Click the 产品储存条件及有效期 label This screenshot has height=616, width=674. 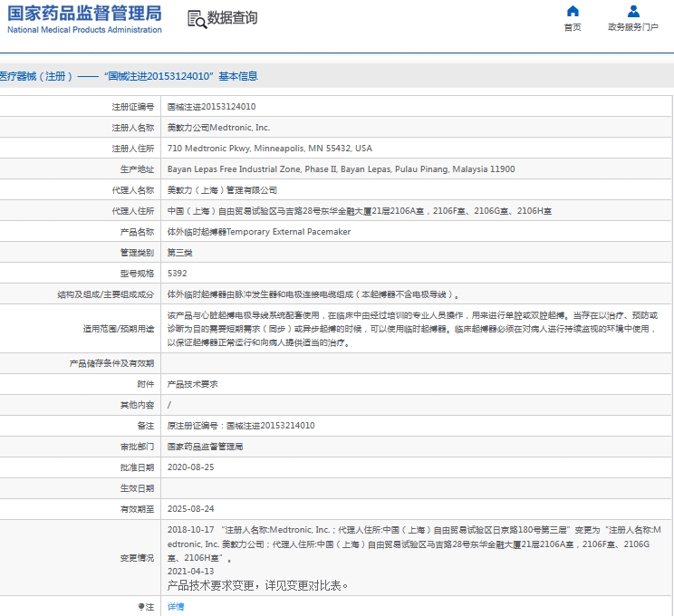(x=111, y=363)
